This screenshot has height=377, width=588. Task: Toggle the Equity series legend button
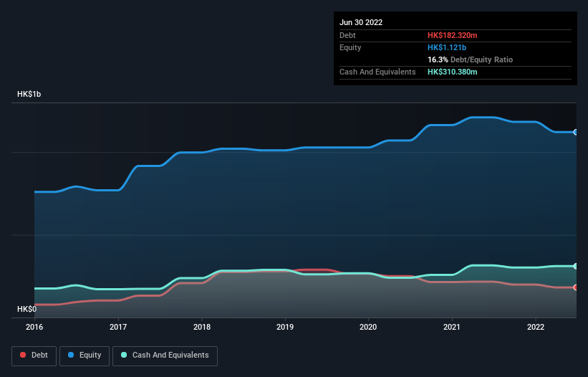(85, 355)
